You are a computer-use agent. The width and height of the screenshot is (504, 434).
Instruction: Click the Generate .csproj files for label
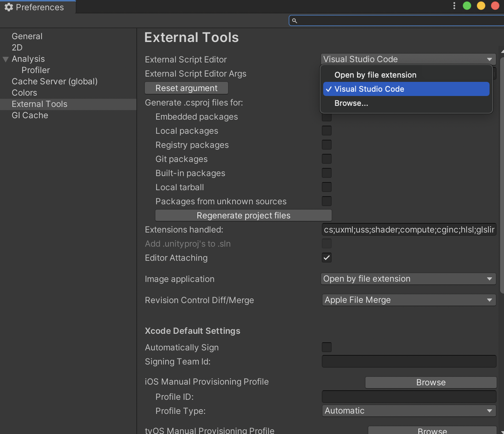pyautogui.click(x=194, y=103)
